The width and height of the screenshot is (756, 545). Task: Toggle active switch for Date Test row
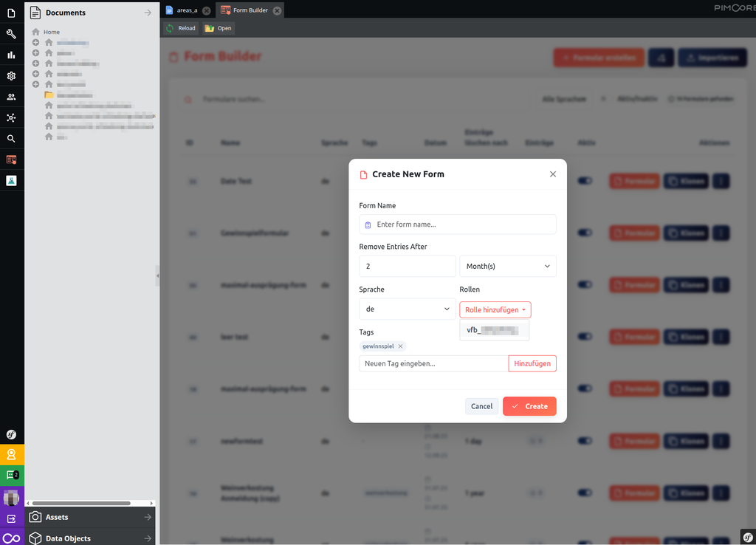coord(585,181)
